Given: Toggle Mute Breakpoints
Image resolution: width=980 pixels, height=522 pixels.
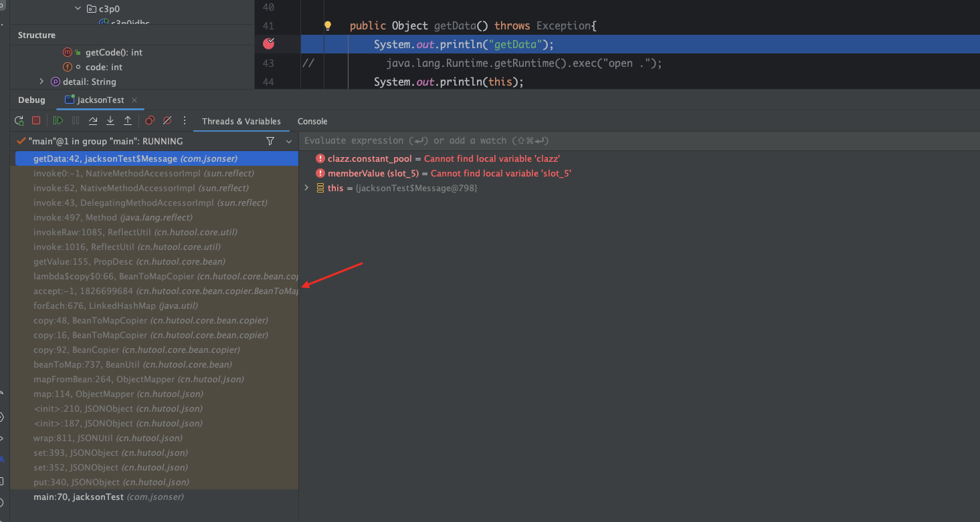Looking at the screenshot, I should pyautogui.click(x=167, y=121).
